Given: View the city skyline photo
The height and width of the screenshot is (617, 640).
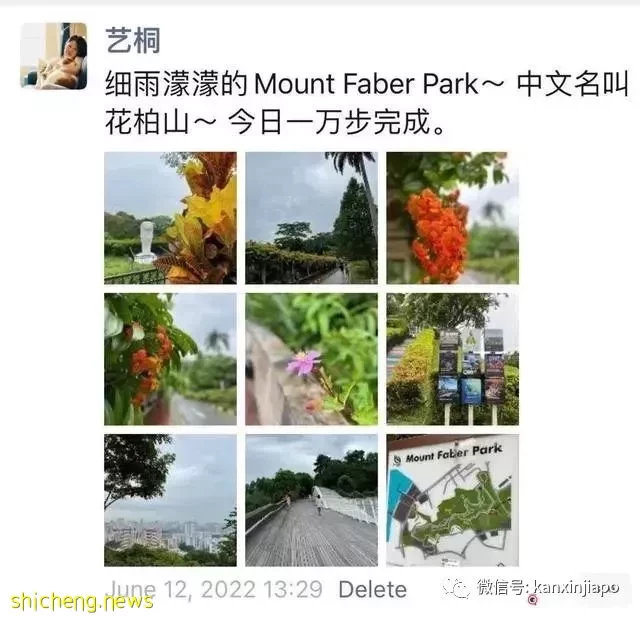Looking at the screenshot, I should point(170,500).
